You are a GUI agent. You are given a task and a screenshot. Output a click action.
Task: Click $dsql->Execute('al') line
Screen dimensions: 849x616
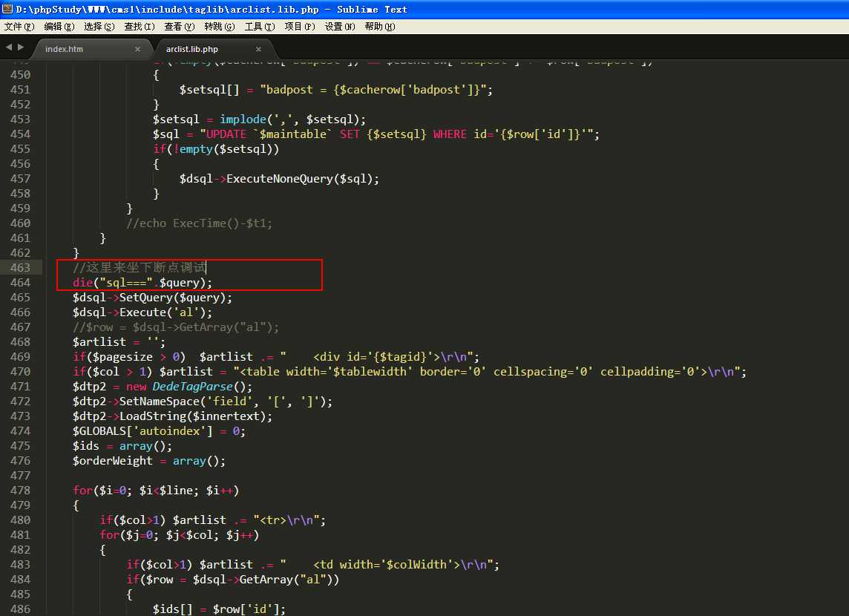142,312
